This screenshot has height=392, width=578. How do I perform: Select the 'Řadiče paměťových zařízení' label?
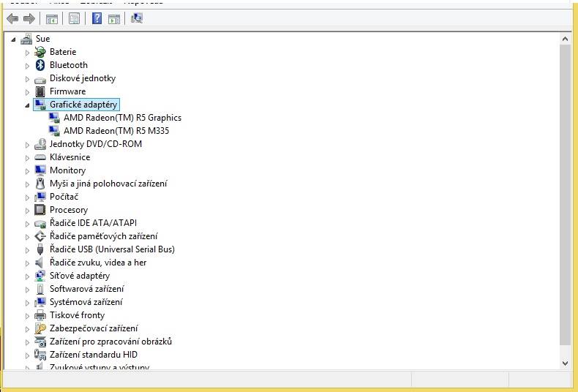[104, 236]
